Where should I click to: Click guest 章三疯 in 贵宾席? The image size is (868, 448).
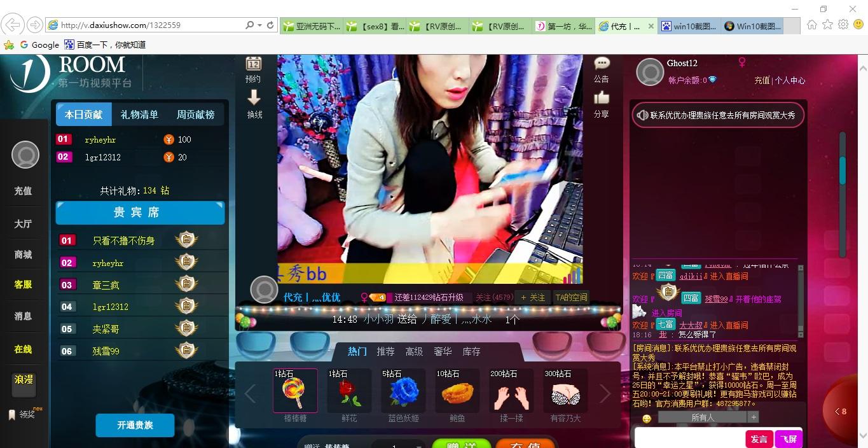click(x=106, y=284)
